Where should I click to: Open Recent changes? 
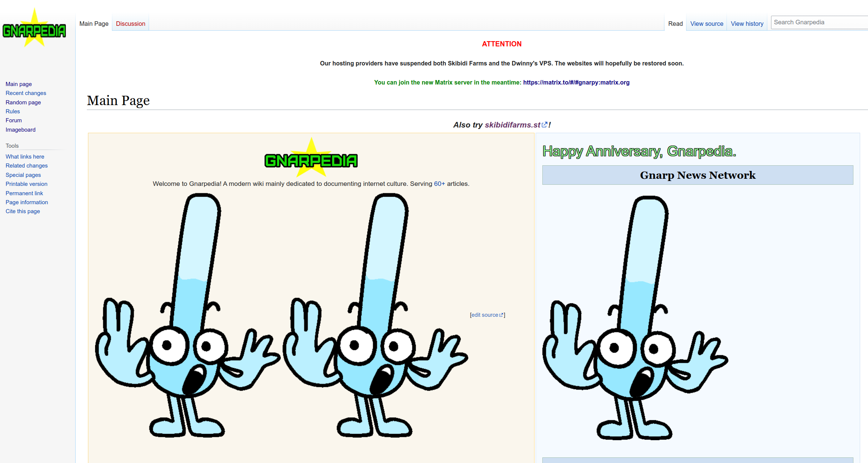click(26, 93)
